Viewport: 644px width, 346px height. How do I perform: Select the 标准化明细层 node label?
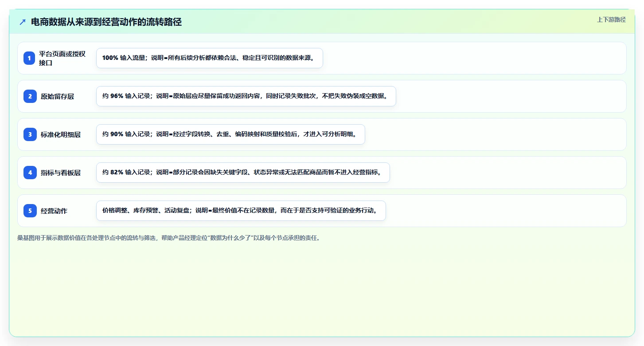point(61,134)
